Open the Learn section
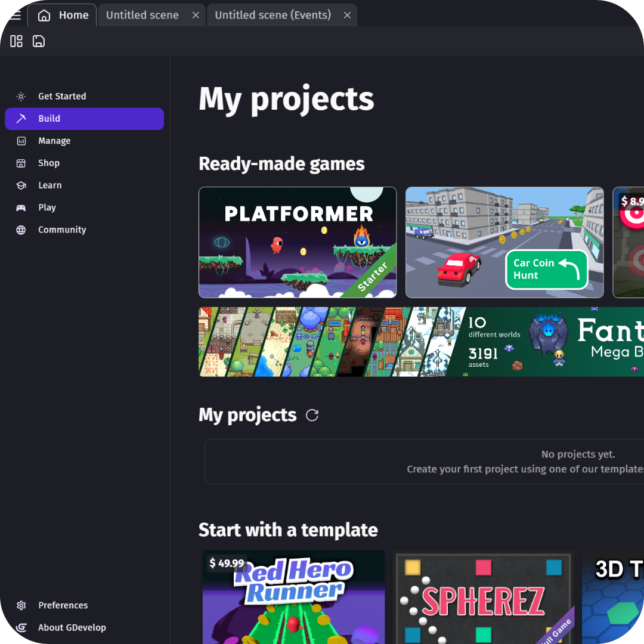644x644 pixels. pos(50,185)
